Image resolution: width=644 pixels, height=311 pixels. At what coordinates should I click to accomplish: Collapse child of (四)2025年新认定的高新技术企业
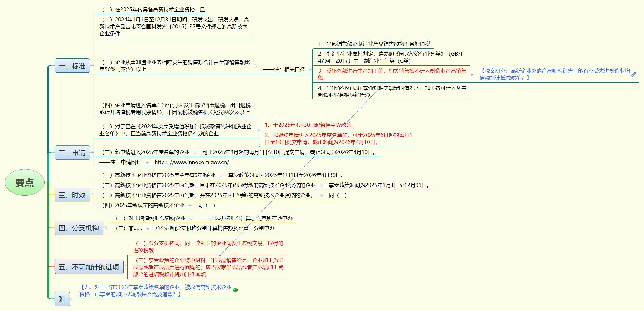190,206
